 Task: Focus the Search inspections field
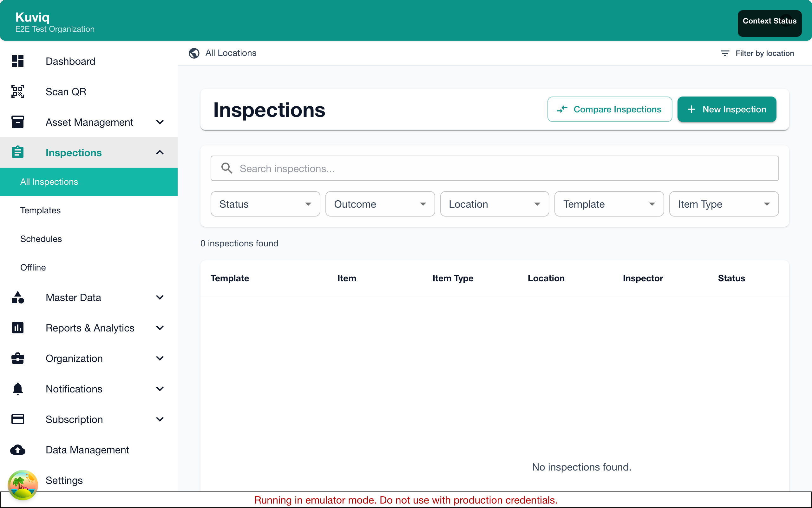click(494, 168)
